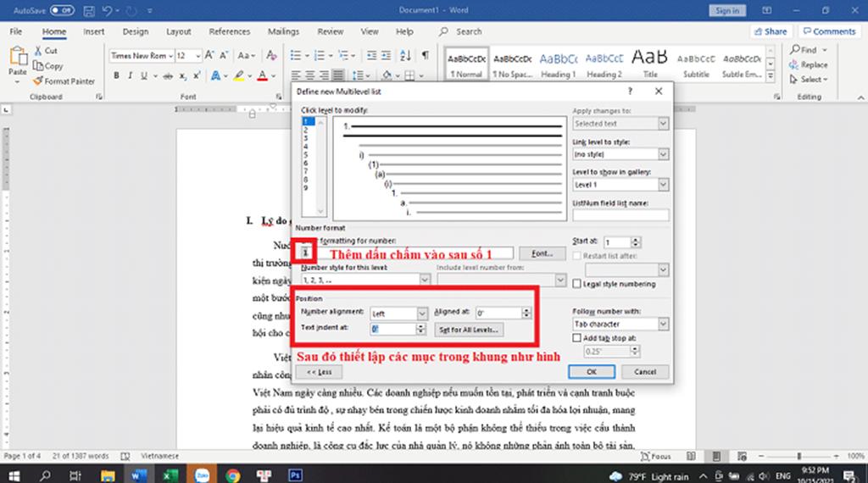Adjust the zoom slider in status bar
The image size is (868, 483).
[798, 456]
